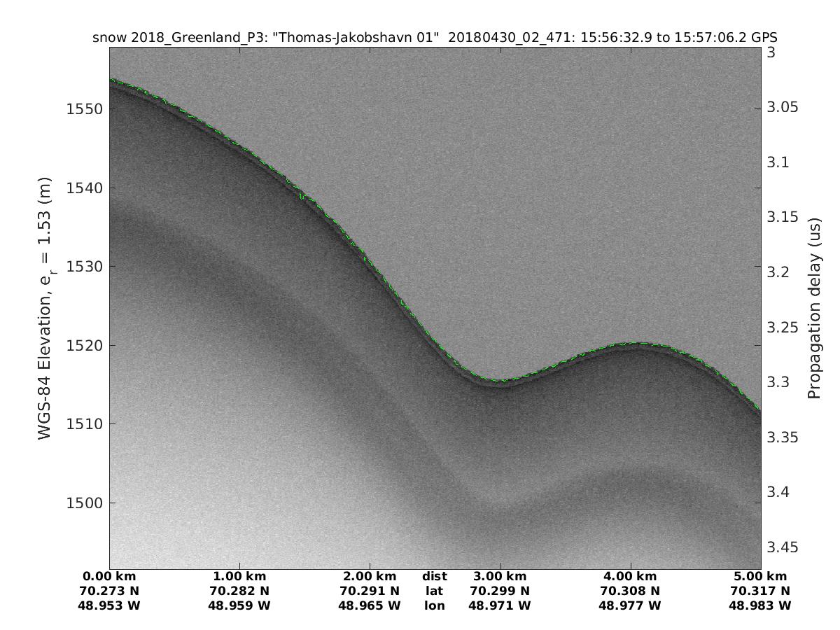This screenshot has height=630, width=840.
Task: Select the 'dist' row legend label
Action: pos(434,576)
